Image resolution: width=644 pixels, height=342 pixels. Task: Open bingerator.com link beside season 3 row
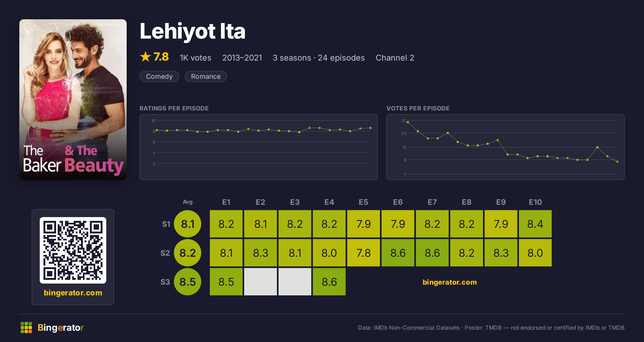coord(450,282)
